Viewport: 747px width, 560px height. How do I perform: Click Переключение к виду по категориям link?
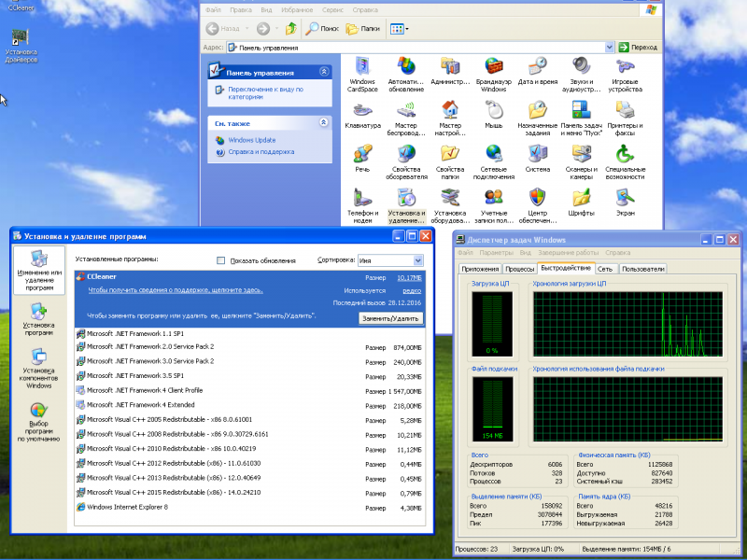265,92
